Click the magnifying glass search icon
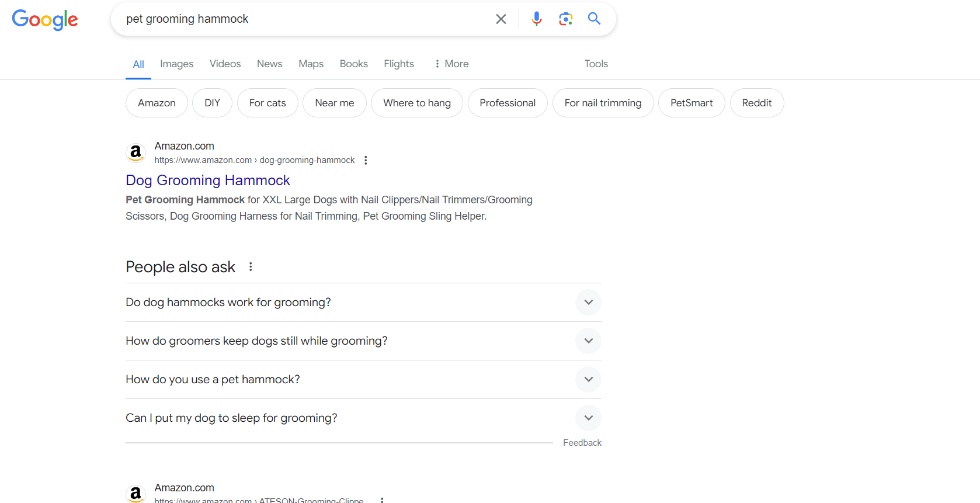Viewport: 980px width, 503px height. (x=594, y=19)
